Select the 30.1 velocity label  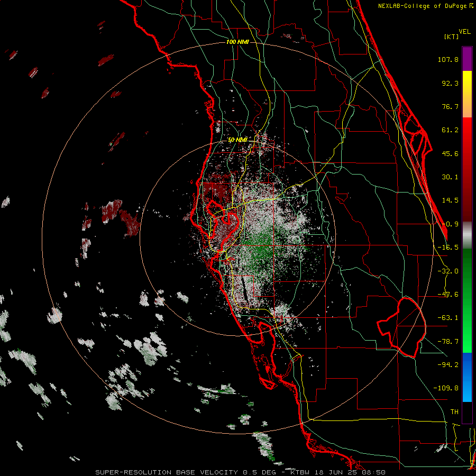[450, 177]
